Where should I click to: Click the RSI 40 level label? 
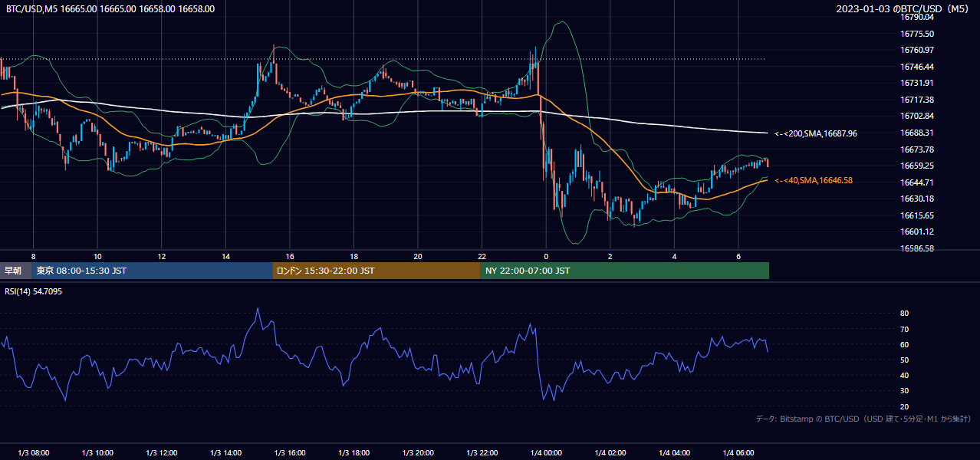tap(905, 376)
